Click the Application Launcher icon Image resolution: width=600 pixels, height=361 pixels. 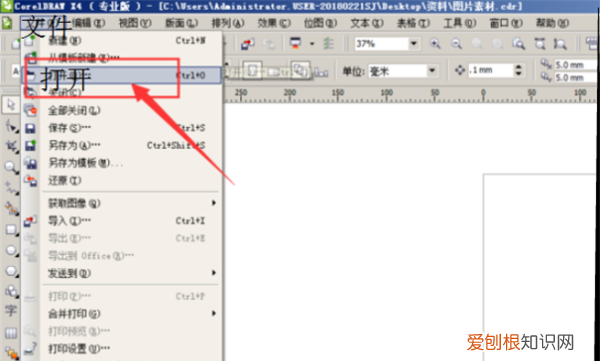click(x=295, y=44)
